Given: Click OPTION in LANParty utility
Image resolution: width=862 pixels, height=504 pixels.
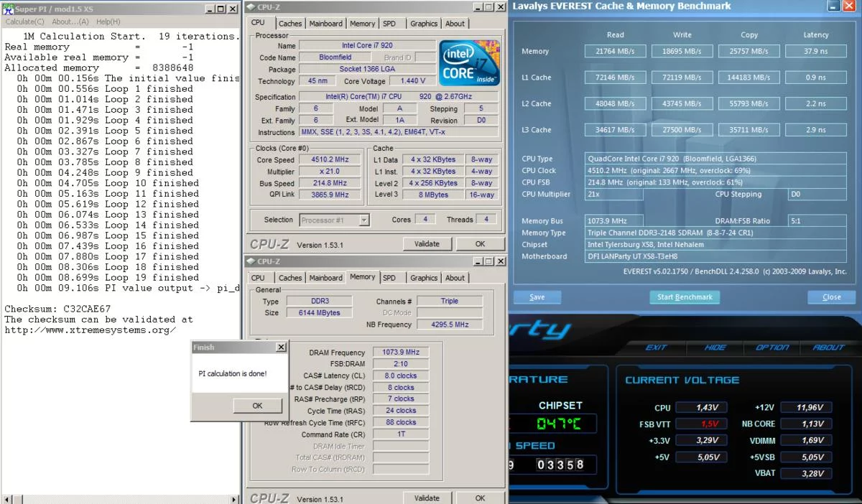Looking at the screenshot, I should [772, 347].
